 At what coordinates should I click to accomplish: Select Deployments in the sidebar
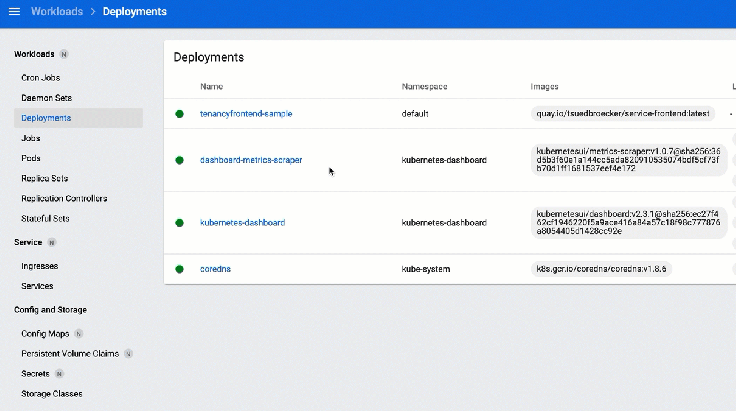(x=78, y=118)
